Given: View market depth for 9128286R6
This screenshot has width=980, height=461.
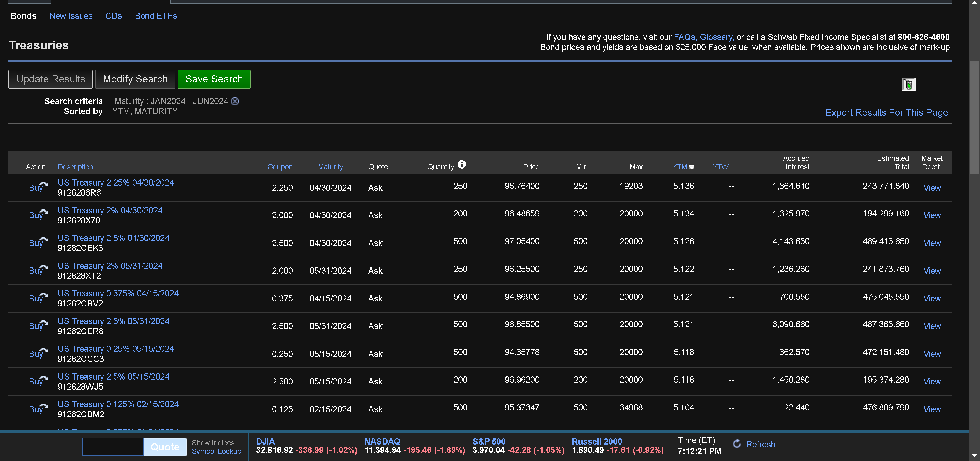Looking at the screenshot, I should (x=932, y=188).
